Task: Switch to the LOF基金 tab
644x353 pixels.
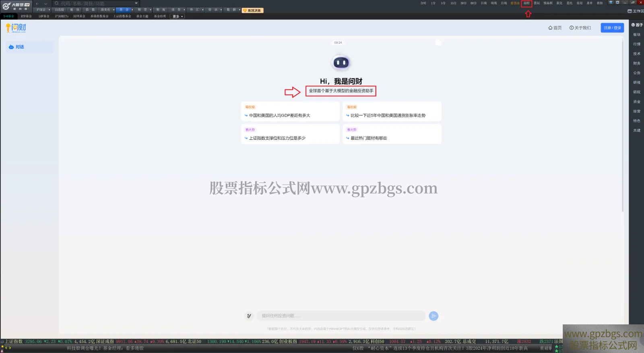Action: 44,17
